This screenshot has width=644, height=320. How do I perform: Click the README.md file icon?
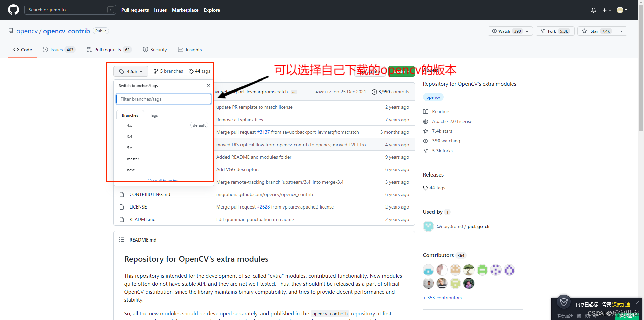pyautogui.click(x=122, y=219)
